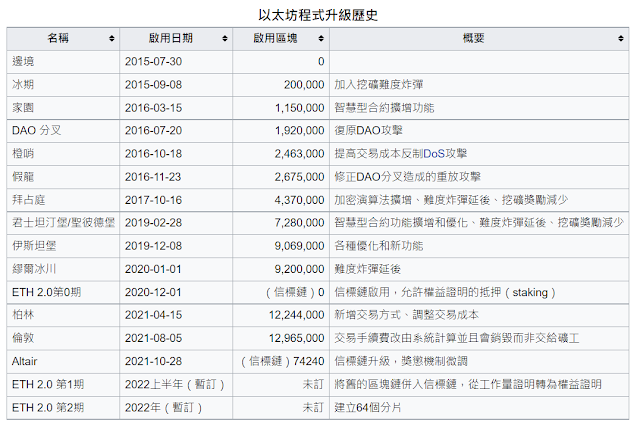Sort table by 啟用區塊 column arrows
Screen dimensions: 640x433
click(x=321, y=39)
